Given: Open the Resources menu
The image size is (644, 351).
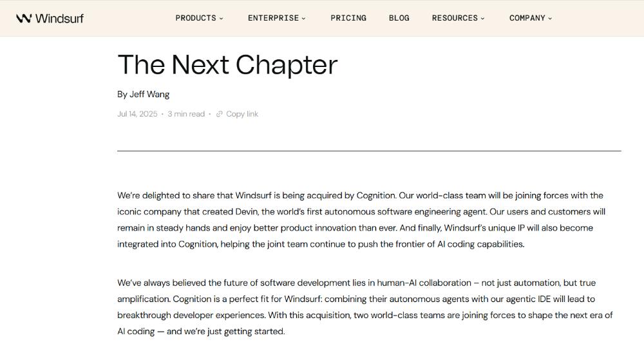Looking at the screenshot, I should click(x=455, y=18).
